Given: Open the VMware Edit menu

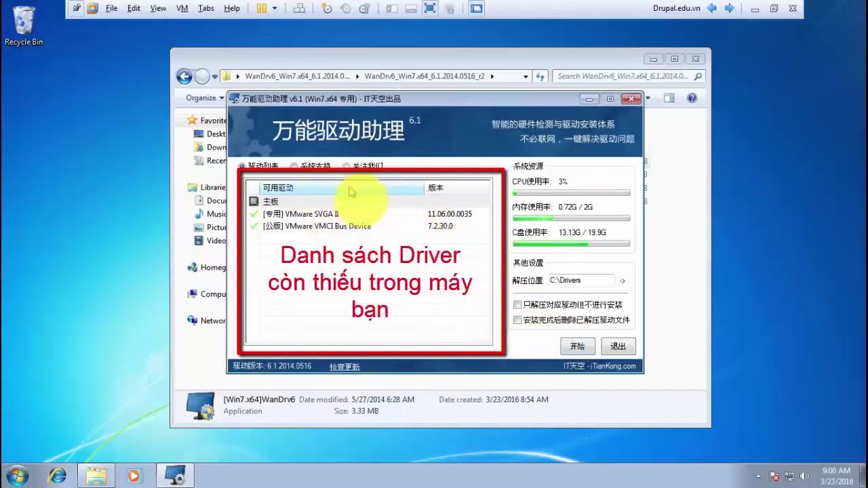Looking at the screenshot, I should coord(134,8).
